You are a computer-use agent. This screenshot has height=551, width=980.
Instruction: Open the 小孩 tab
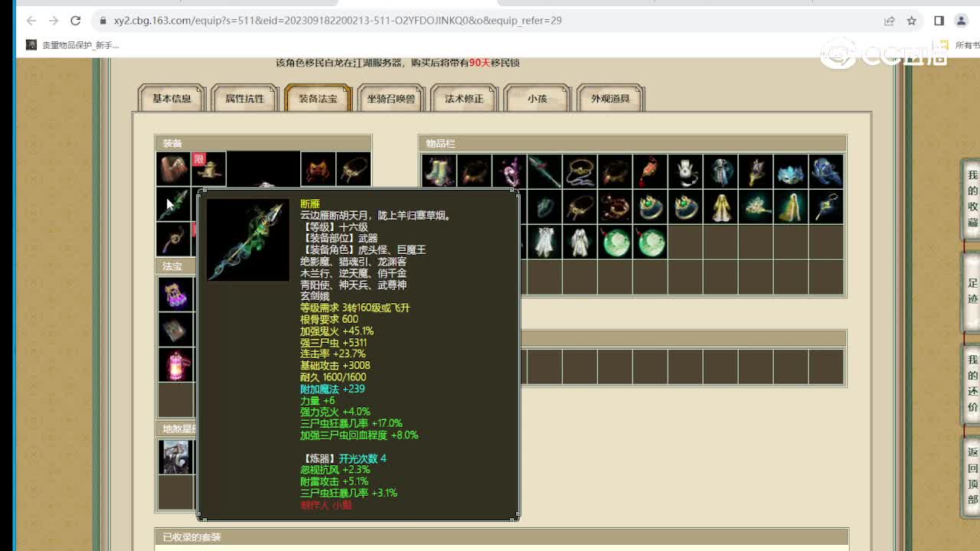click(537, 99)
